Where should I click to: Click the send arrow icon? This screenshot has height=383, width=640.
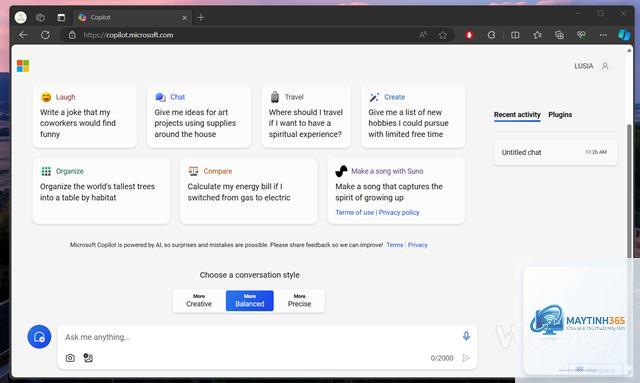pos(466,358)
